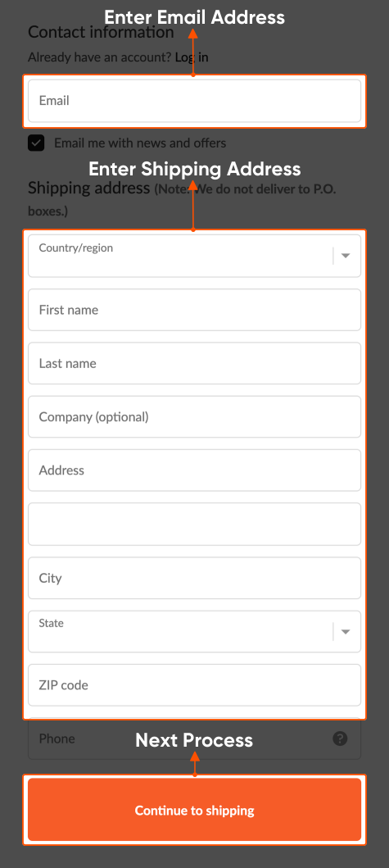
Task: Click the Log in link
Action: (192, 57)
